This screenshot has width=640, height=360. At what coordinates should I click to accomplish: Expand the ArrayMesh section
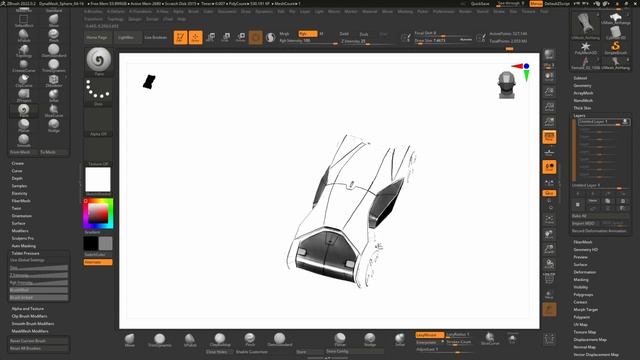(583, 93)
